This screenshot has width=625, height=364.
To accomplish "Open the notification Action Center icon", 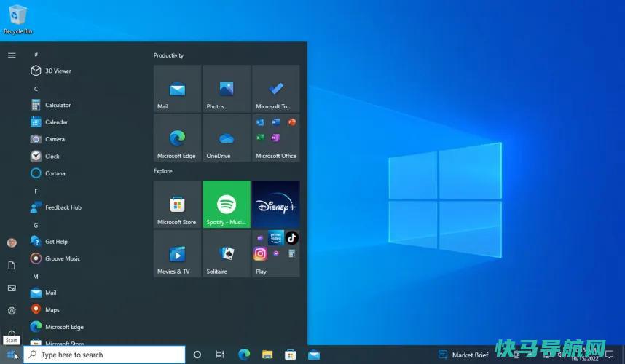I will [609, 355].
